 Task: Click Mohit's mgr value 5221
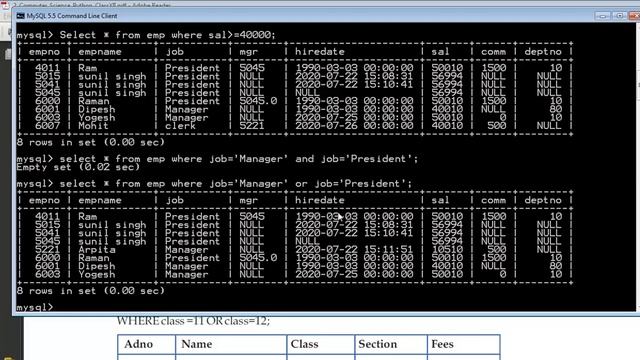pyautogui.click(x=251, y=126)
